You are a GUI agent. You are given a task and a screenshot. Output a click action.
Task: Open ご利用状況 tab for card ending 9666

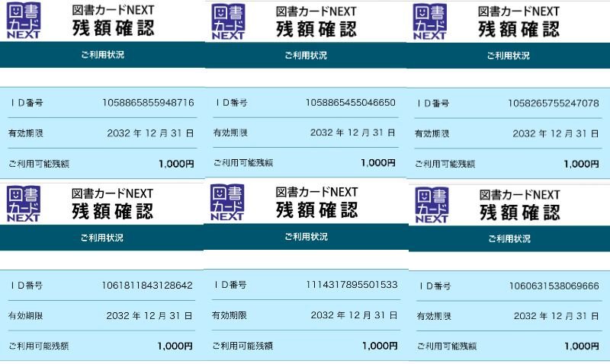click(x=509, y=239)
